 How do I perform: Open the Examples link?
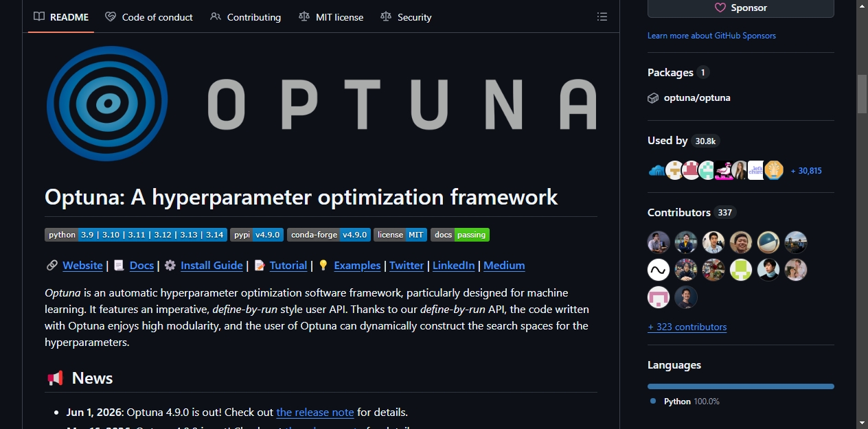[x=357, y=266]
